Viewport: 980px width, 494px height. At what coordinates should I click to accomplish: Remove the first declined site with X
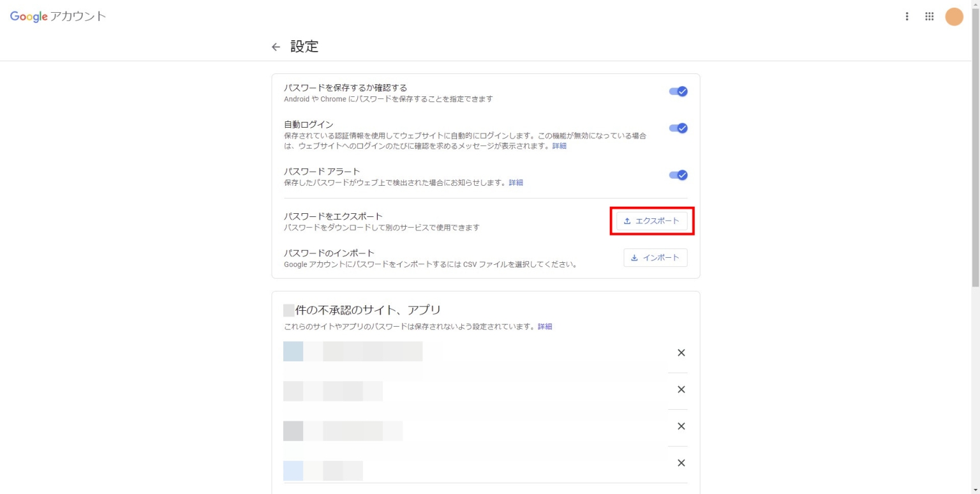(x=681, y=353)
